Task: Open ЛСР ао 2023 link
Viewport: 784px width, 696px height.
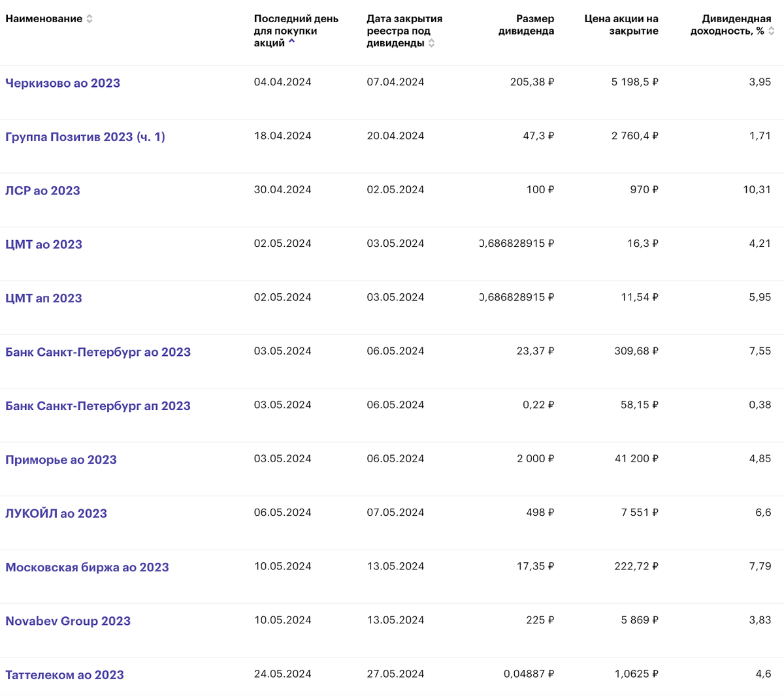Action: pos(42,191)
